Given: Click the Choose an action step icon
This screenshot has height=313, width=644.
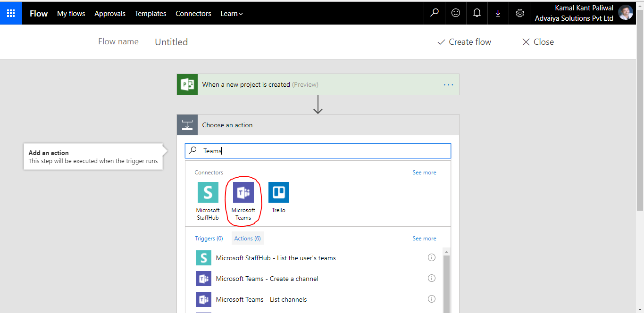Looking at the screenshot, I should coord(187,125).
